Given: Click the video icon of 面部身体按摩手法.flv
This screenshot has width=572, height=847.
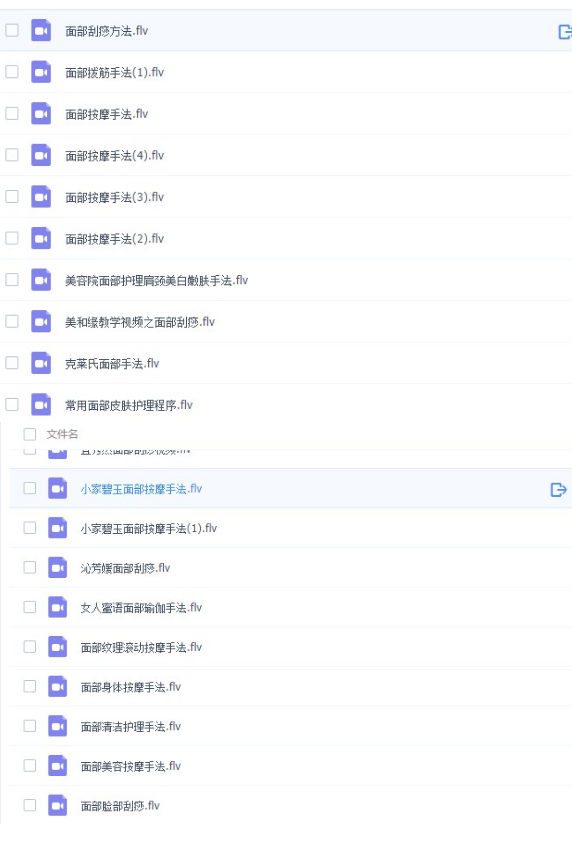Looking at the screenshot, I should 58,687.
